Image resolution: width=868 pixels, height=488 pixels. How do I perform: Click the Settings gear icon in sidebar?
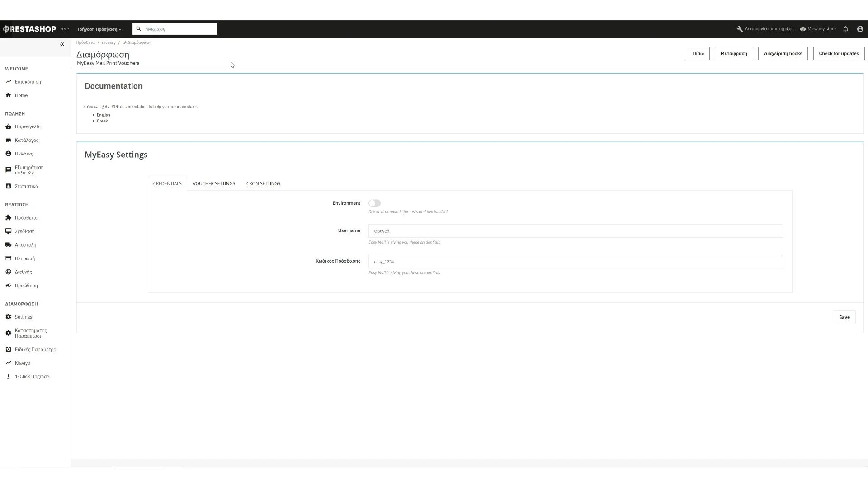pos(8,317)
